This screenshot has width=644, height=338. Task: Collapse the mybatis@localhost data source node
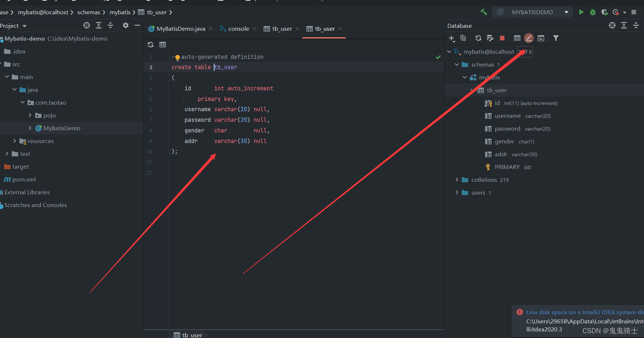pos(449,52)
